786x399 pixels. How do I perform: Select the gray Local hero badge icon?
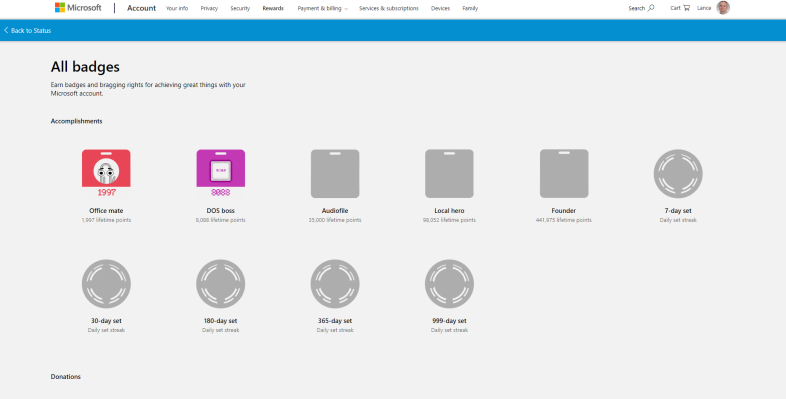tap(449, 173)
